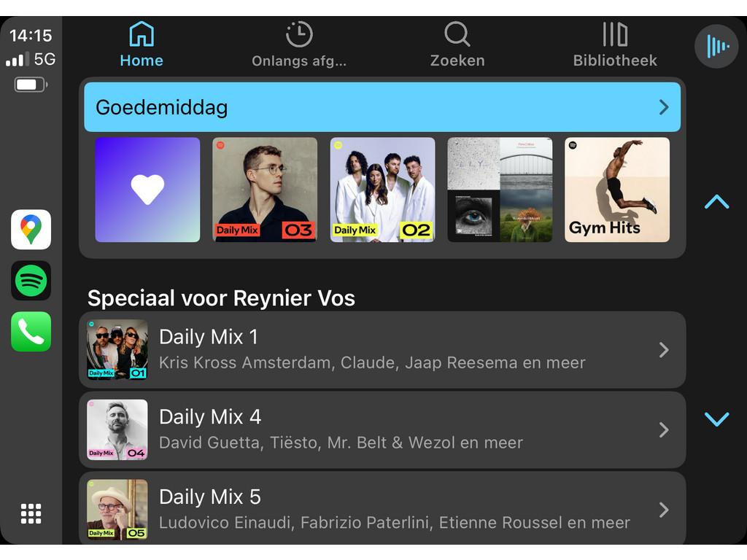Open the Gym Hits playlist tile
This screenshot has width=747, height=560.
617,190
